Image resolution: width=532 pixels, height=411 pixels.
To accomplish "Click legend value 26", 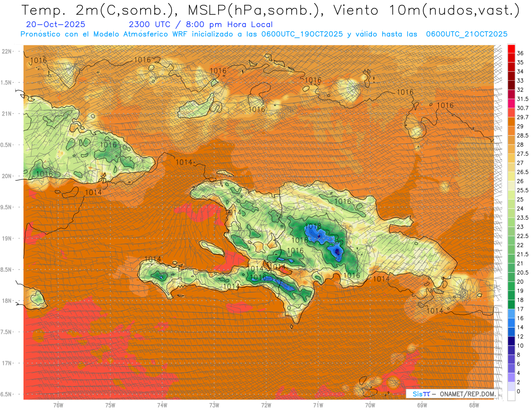I will (520, 181).
